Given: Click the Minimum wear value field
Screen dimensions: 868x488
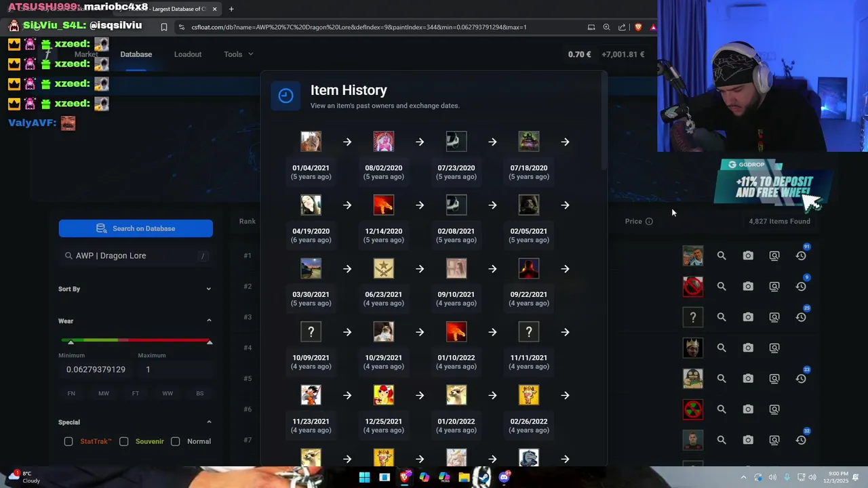Looking at the screenshot, I should tap(96, 369).
